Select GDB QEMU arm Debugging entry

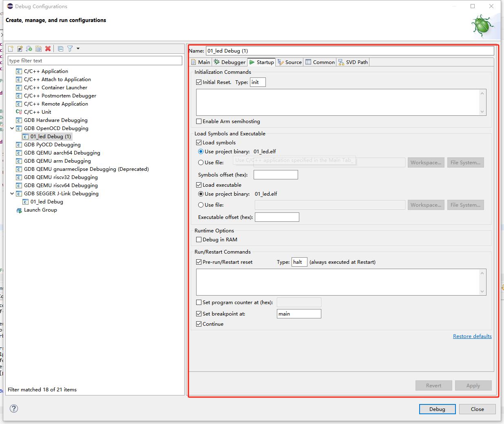pyautogui.click(x=57, y=161)
